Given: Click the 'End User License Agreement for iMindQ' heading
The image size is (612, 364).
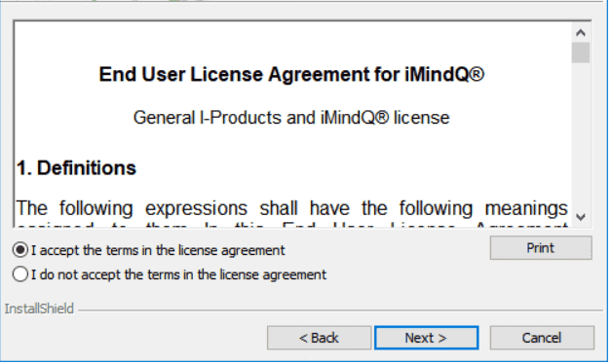Looking at the screenshot, I should (293, 75).
